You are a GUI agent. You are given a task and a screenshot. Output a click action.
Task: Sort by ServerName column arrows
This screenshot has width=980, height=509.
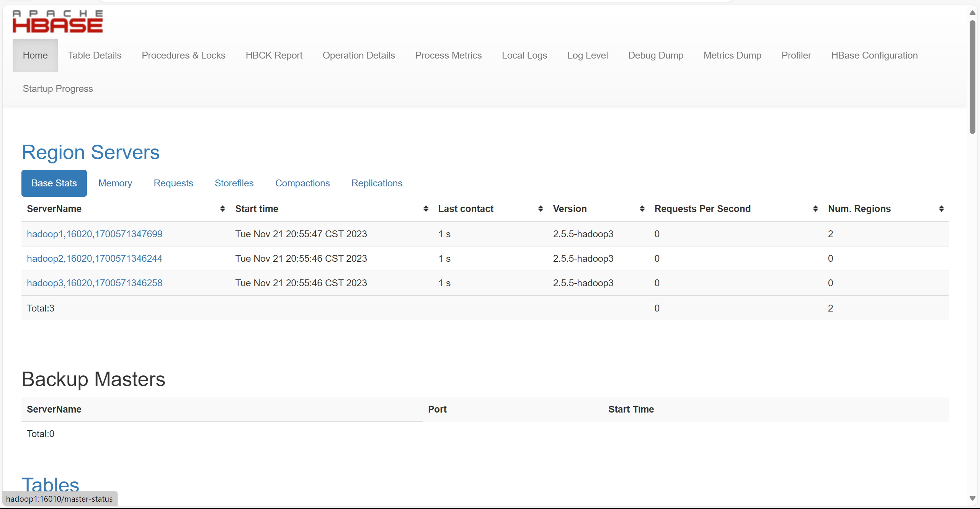click(x=222, y=209)
